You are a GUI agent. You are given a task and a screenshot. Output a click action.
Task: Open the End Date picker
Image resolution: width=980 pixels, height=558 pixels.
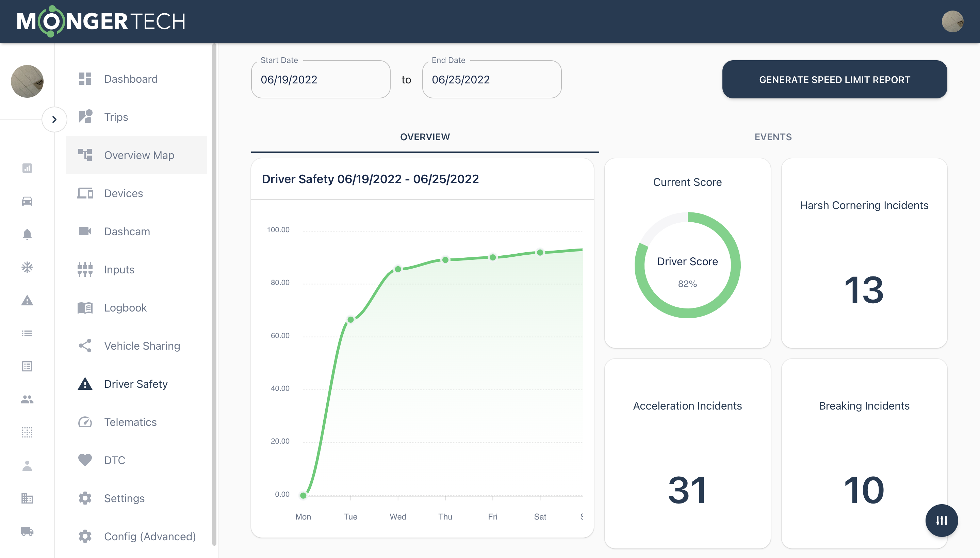point(491,79)
